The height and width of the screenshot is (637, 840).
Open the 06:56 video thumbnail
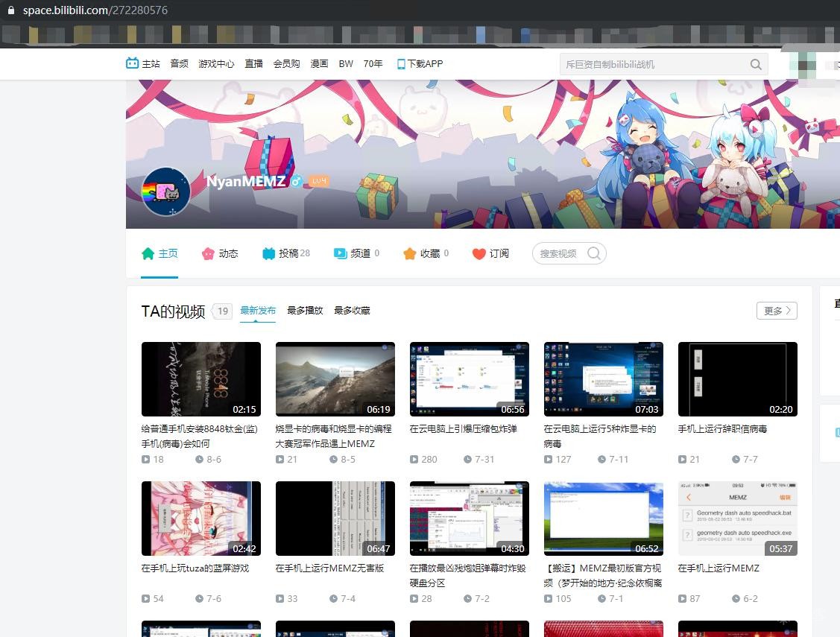[470, 379]
